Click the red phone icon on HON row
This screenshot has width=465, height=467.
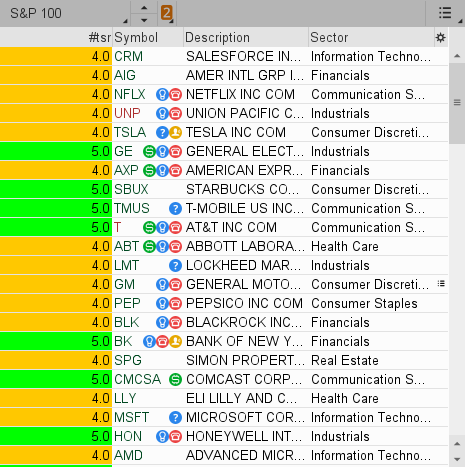[x=175, y=437]
